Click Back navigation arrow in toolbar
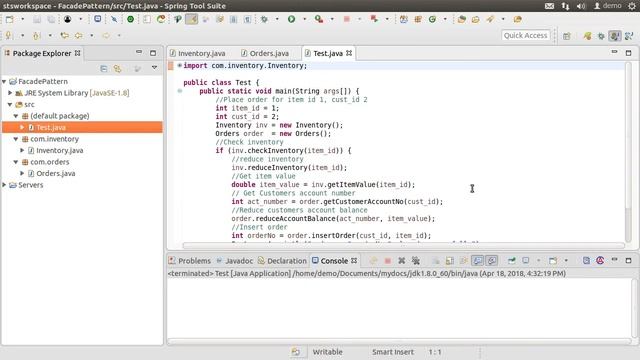This screenshot has width=640, height=360. [x=78, y=36]
